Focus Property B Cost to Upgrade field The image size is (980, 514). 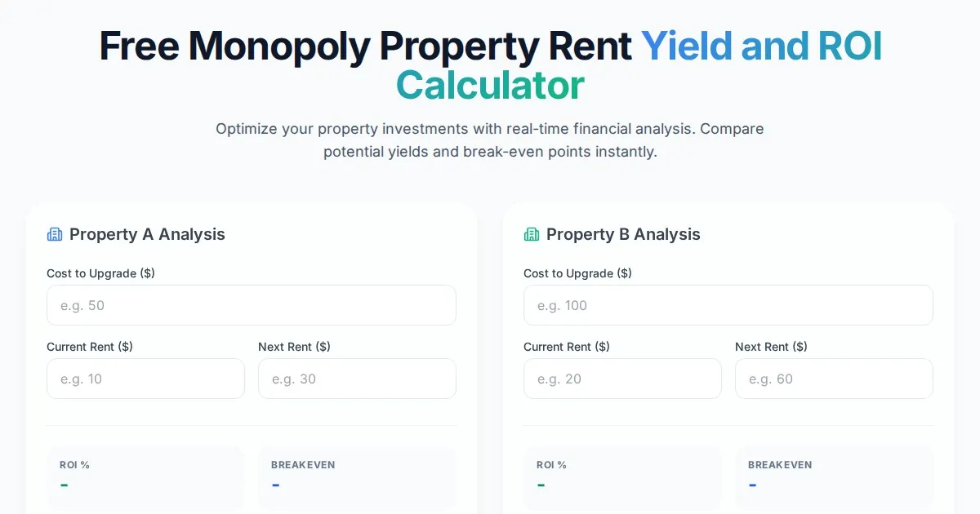point(728,305)
